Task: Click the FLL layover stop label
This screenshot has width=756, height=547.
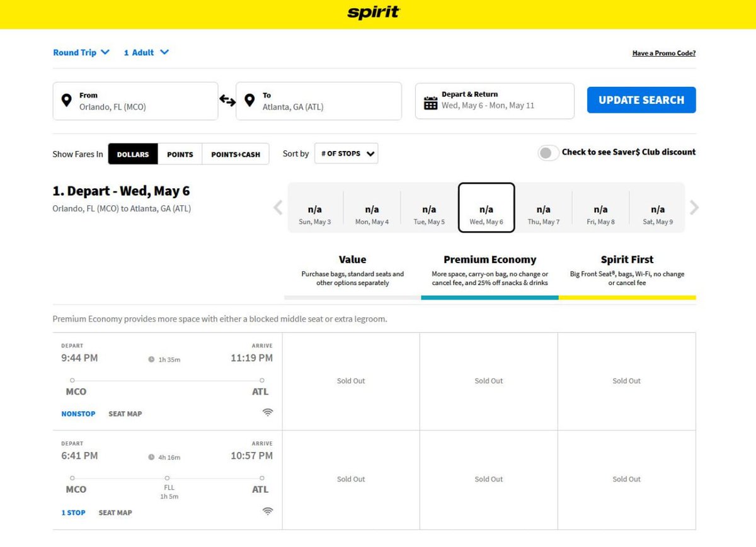Action: (x=169, y=487)
